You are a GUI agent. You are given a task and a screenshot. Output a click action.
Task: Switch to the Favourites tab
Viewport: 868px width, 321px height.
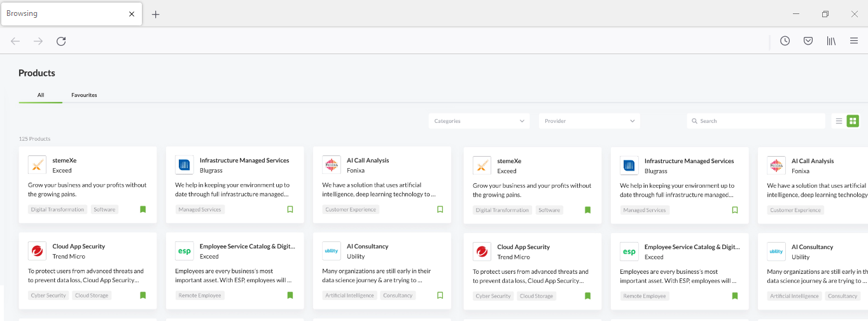(84, 95)
